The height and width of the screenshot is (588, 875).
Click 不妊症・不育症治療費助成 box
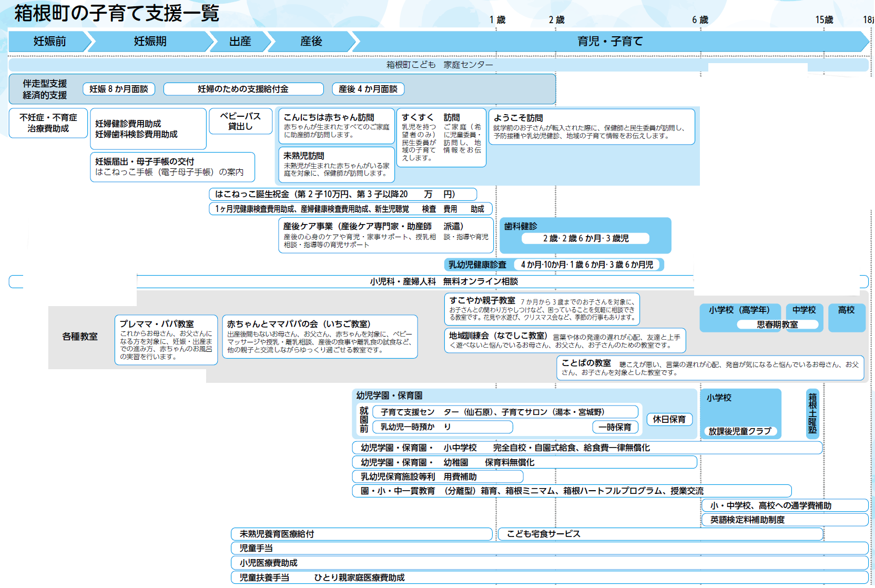pos(48,123)
